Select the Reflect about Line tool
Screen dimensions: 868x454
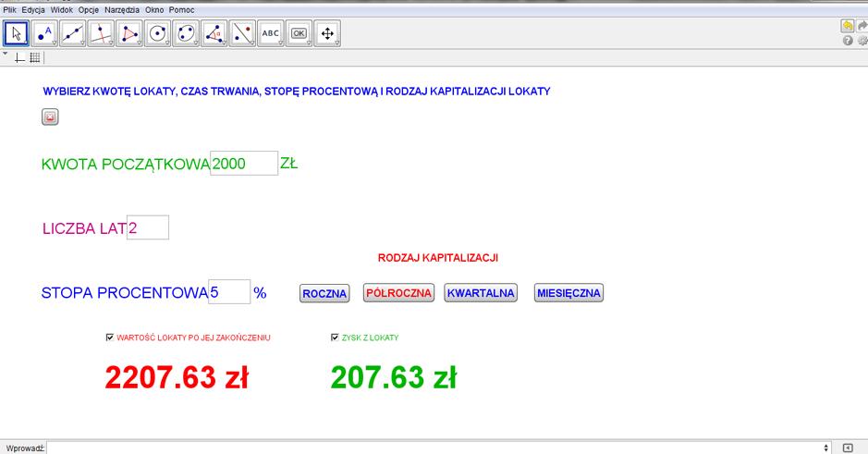[242, 33]
